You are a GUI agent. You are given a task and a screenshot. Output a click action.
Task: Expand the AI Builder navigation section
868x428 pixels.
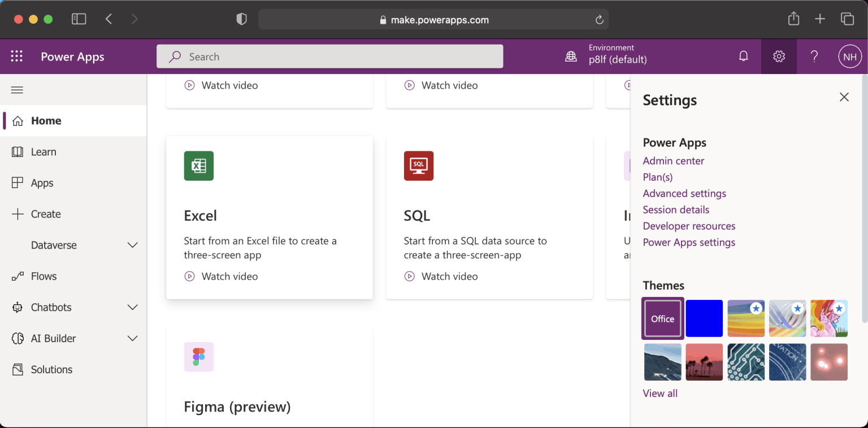point(132,338)
